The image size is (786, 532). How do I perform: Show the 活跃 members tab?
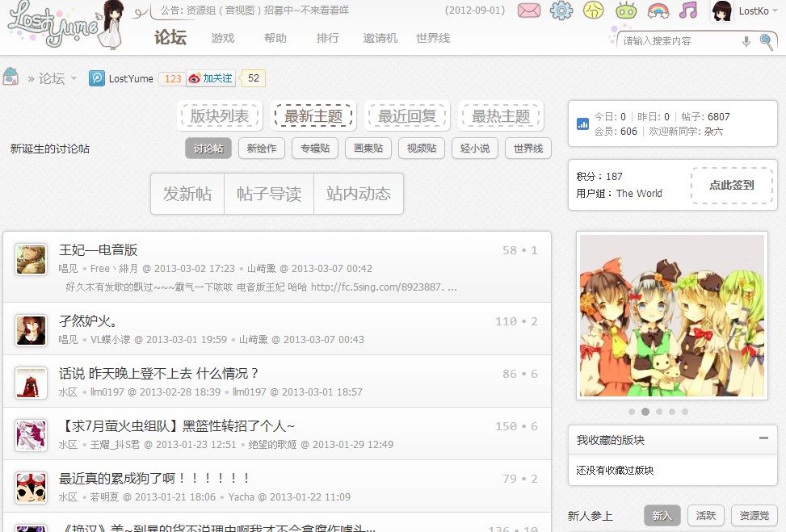tap(706, 516)
